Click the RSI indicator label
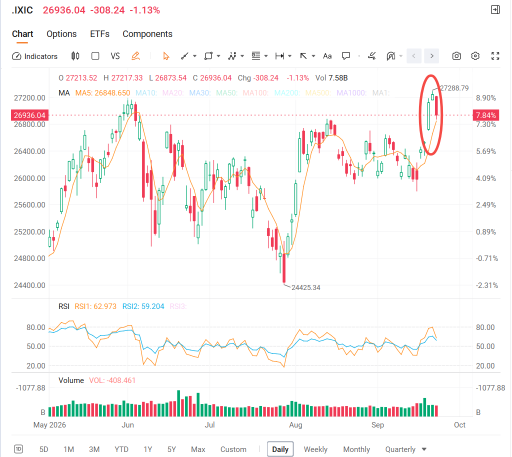Viewport: 512px width, 457px height. point(64,306)
